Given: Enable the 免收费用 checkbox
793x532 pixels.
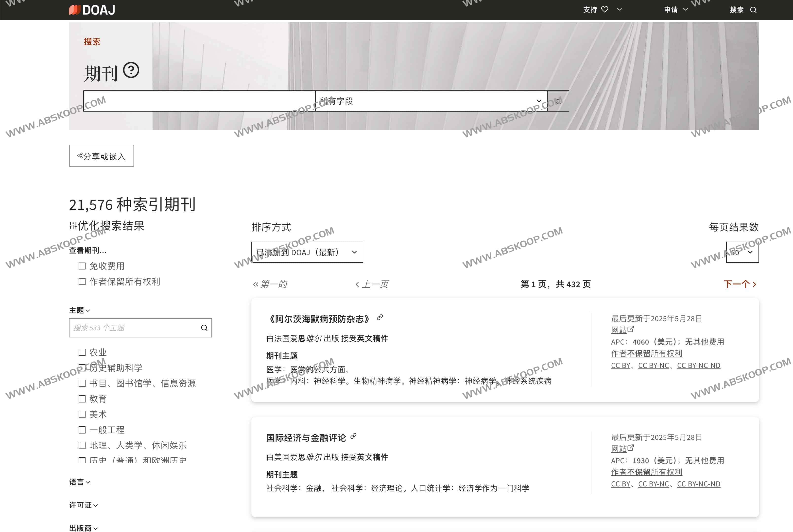Looking at the screenshot, I should (82, 266).
